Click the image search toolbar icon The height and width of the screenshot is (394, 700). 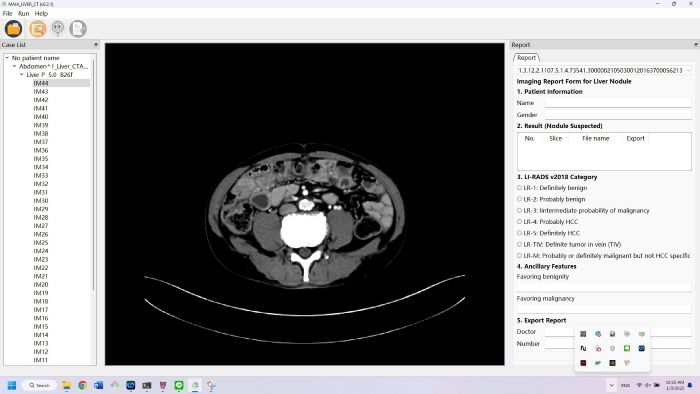(x=38, y=29)
